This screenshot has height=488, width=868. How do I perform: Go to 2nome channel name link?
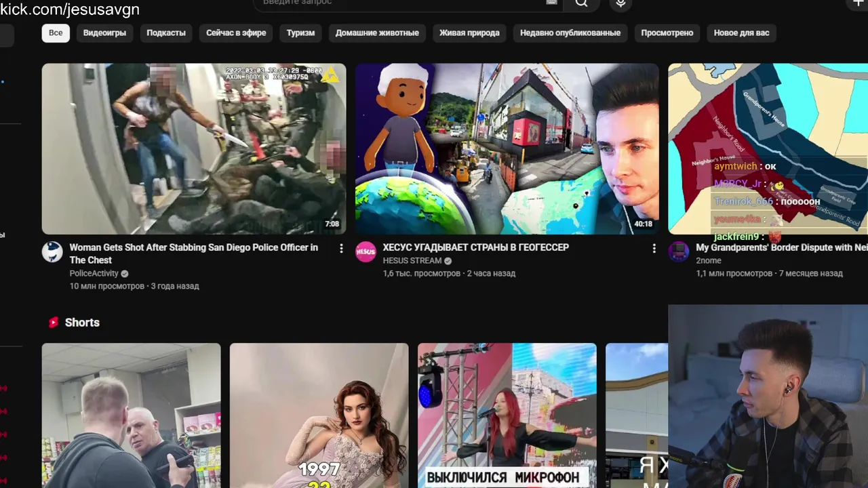point(709,261)
